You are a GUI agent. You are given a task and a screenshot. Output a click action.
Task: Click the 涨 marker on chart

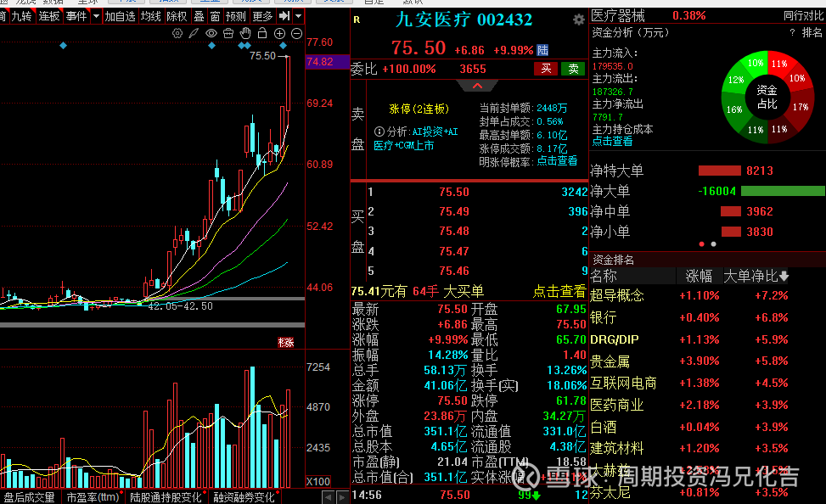click(285, 343)
